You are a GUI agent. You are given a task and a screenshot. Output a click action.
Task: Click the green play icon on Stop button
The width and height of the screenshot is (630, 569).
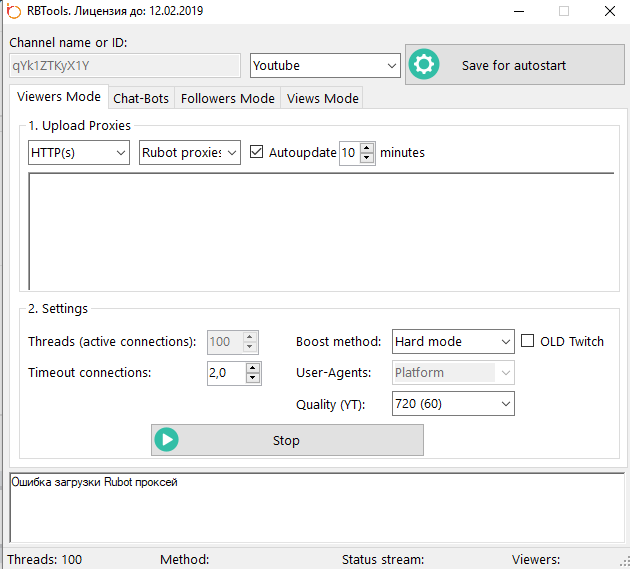click(x=167, y=440)
